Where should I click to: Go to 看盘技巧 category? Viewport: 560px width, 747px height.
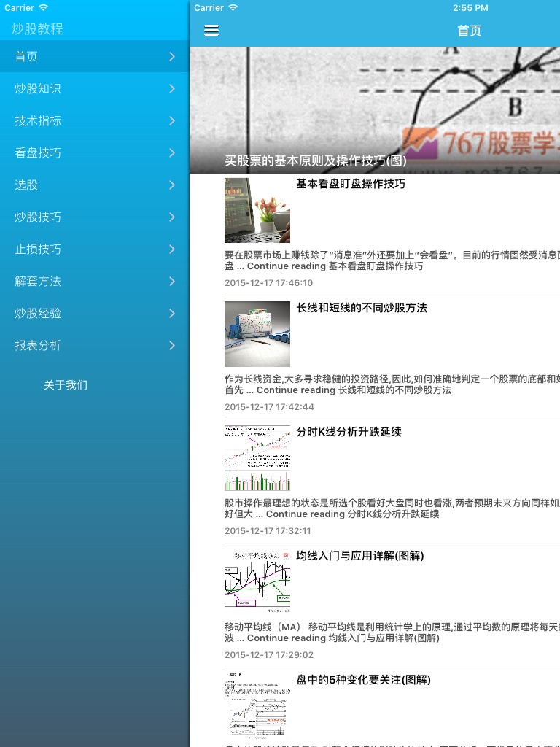coord(94,153)
